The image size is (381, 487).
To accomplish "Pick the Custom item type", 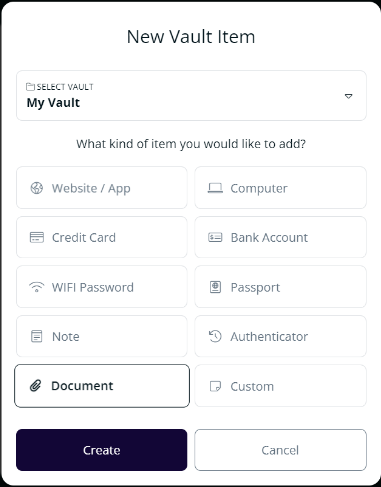I will 280,386.
